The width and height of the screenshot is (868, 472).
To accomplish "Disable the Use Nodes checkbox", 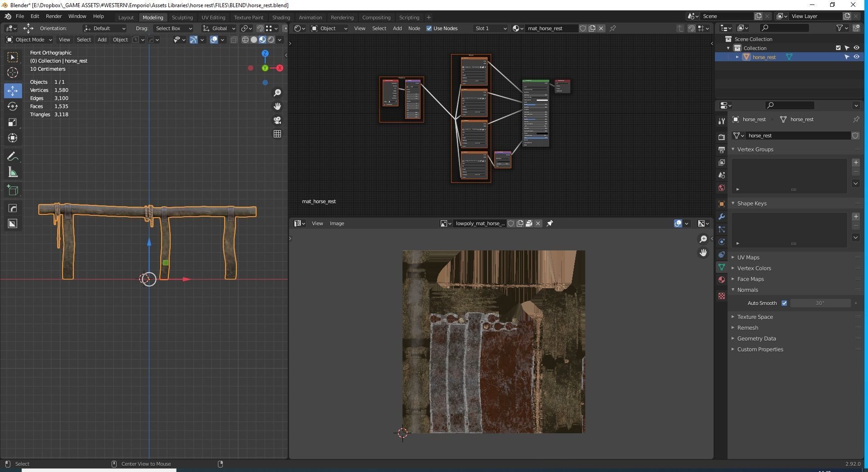I will pyautogui.click(x=429, y=28).
